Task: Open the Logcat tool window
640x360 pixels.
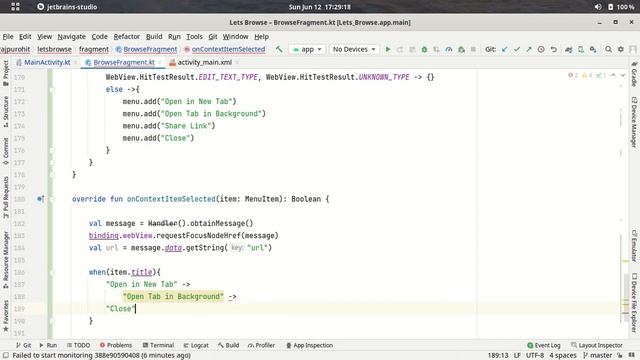Action: (196, 345)
